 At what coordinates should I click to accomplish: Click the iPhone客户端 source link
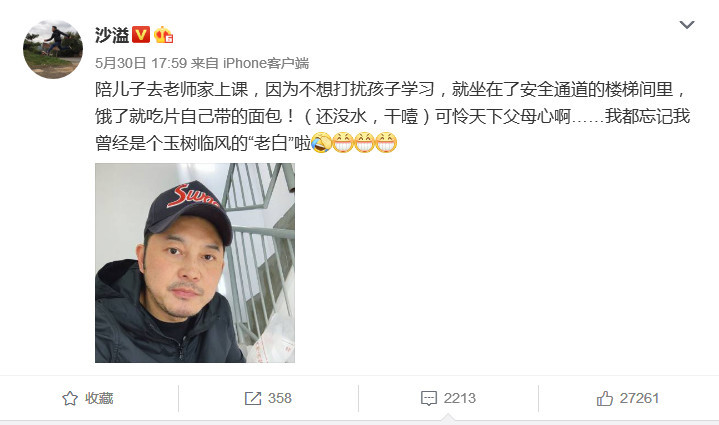pos(265,63)
